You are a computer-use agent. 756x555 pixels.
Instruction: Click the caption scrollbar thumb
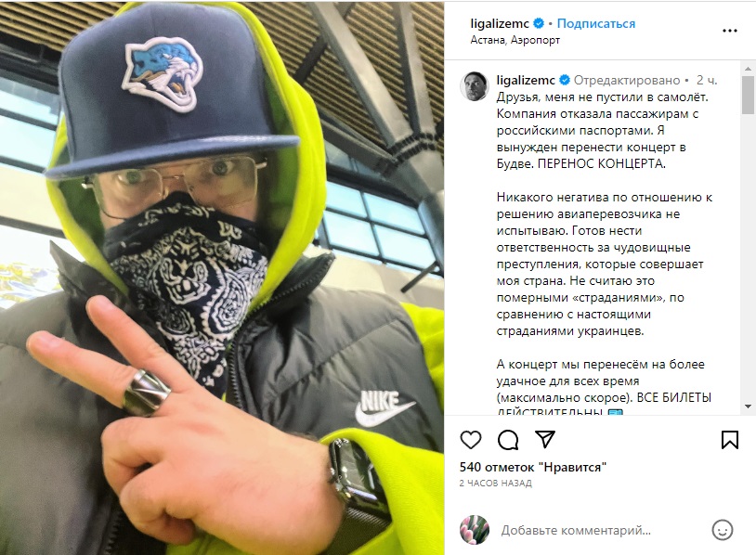point(748,95)
